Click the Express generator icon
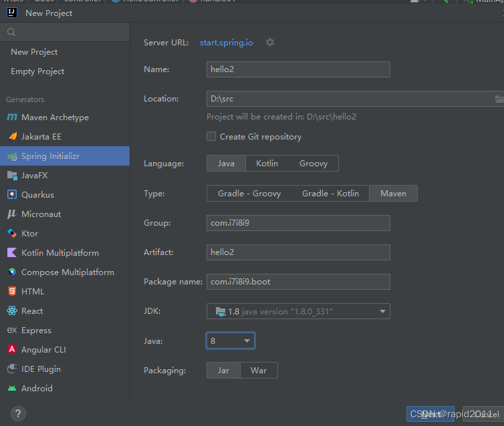The image size is (504, 426). pyautogui.click(x=12, y=330)
